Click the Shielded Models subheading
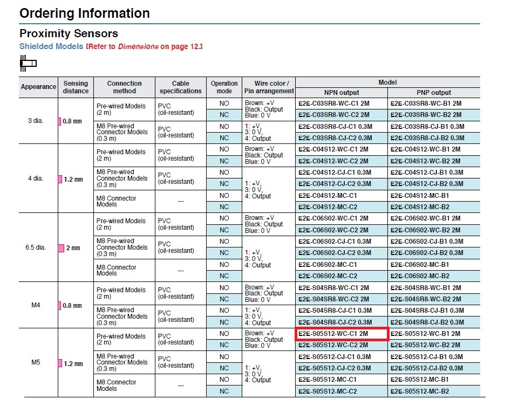The height and width of the screenshot is (413, 532). pyautogui.click(x=51, y=46)
